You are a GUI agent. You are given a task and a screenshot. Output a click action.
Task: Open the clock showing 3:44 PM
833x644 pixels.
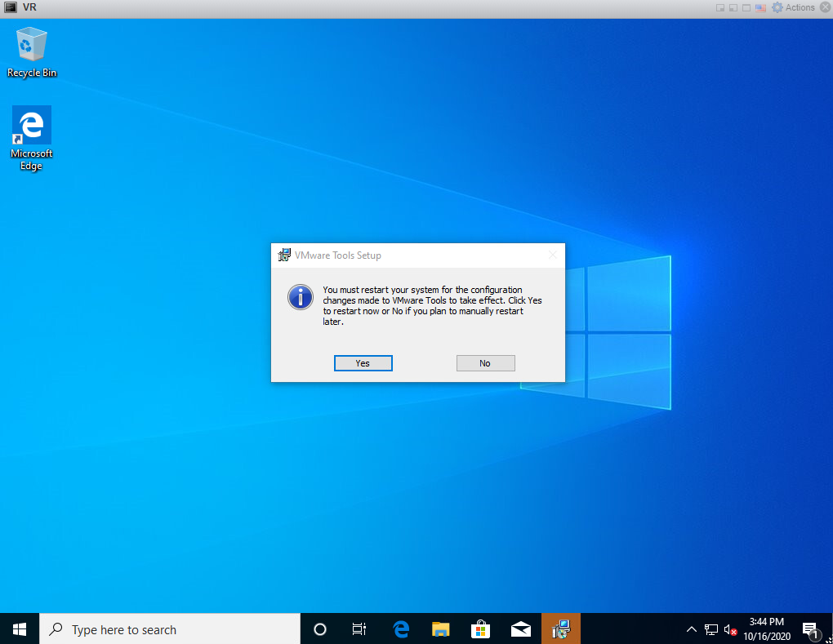[767, 629]
